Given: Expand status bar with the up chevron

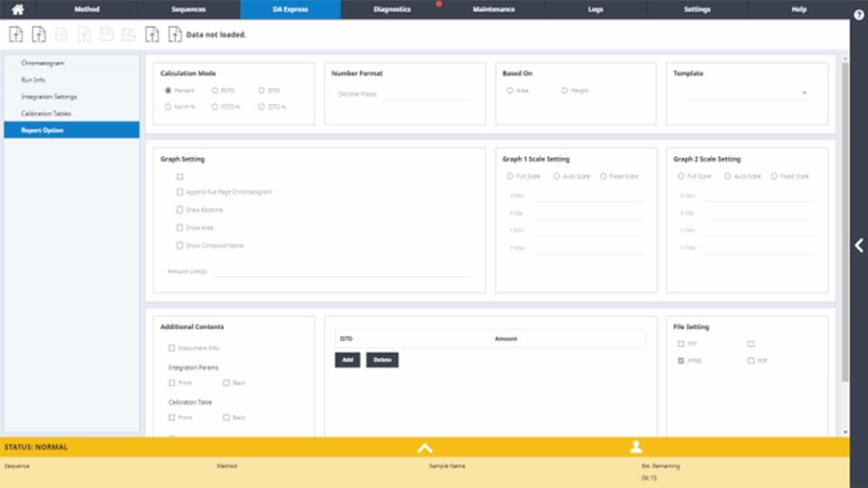Looking at the screenshot, I should (x=425, y=447).
